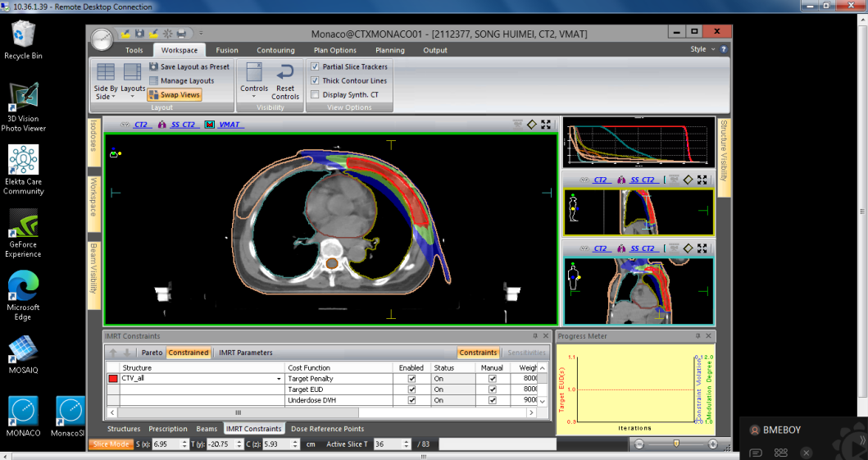This screenshot has height=460, width=868.
Task: Click the DVH graph thumbnail view
Action: pos(639,142)
